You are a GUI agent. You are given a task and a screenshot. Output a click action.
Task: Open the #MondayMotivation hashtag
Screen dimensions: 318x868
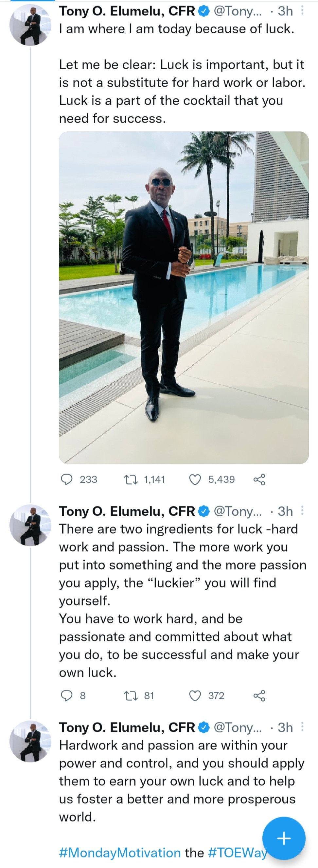coord(120,853)
